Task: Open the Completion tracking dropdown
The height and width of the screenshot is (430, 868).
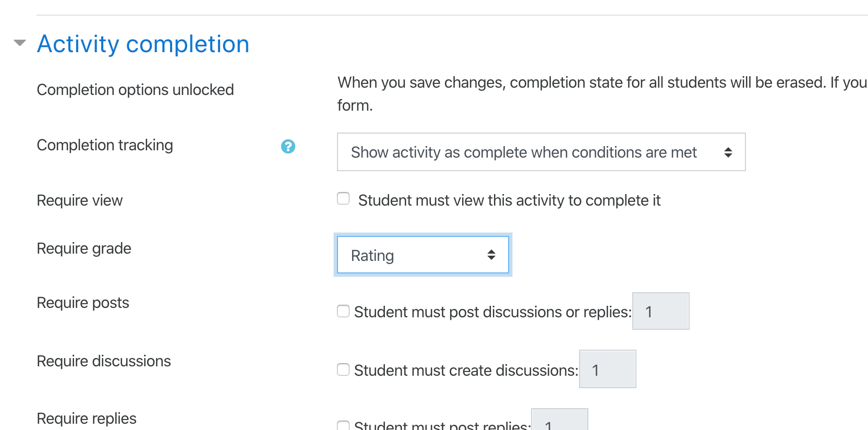Action: tap(541, 152)
